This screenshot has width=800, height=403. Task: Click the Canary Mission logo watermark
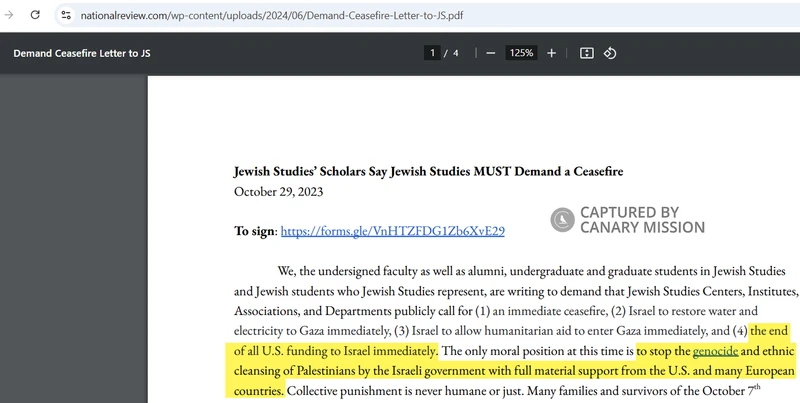click(562, 220)
